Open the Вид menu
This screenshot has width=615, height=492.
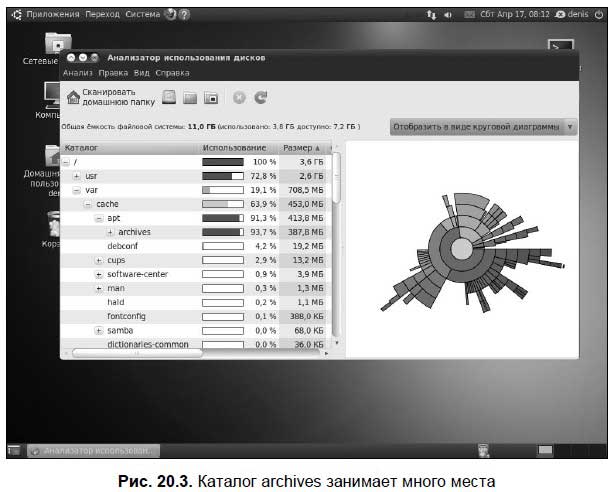(x=142, y=73)
